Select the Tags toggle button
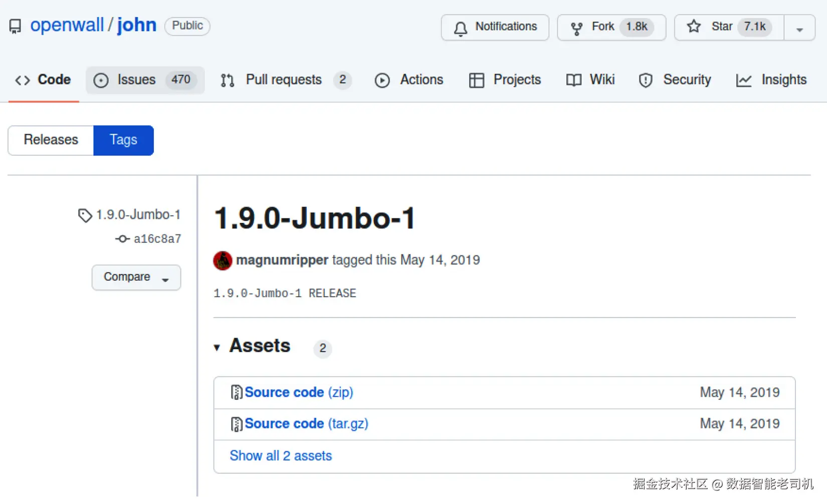827x504 pixels. (123, 140)
